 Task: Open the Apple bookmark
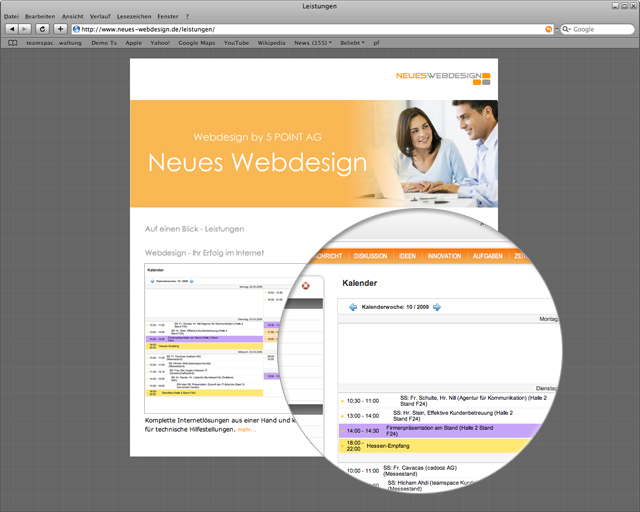[x=133, y=43]
